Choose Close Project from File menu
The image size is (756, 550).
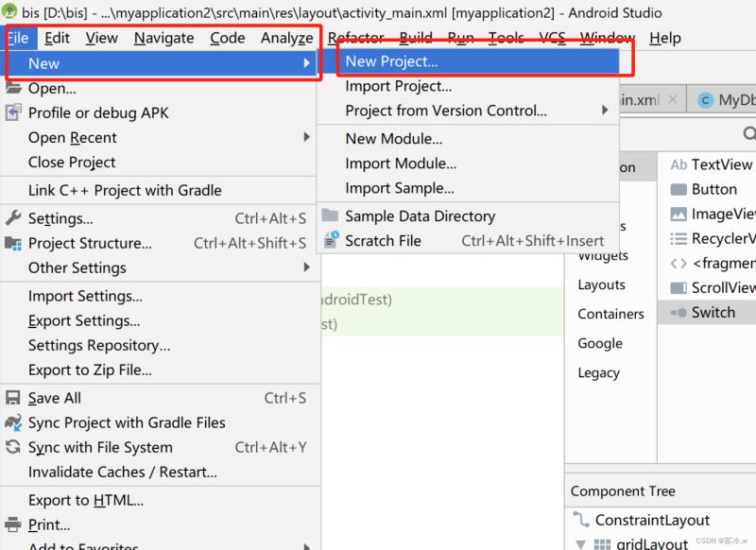click(159, 162)
